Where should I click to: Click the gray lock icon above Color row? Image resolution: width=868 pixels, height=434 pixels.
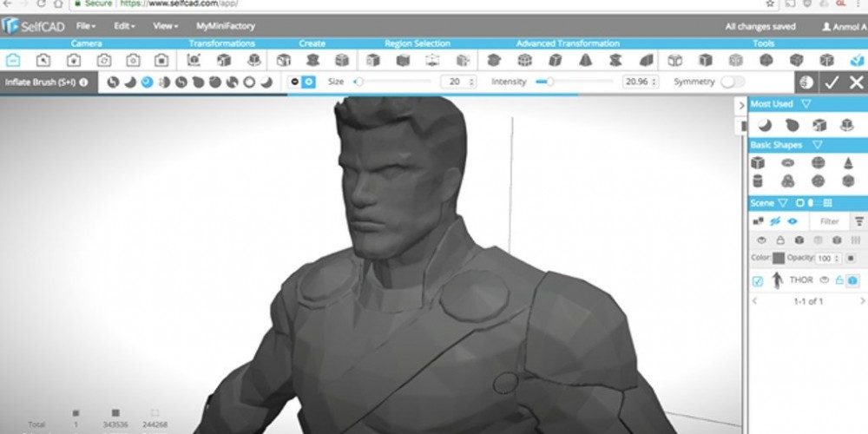[x=780, y=240]
